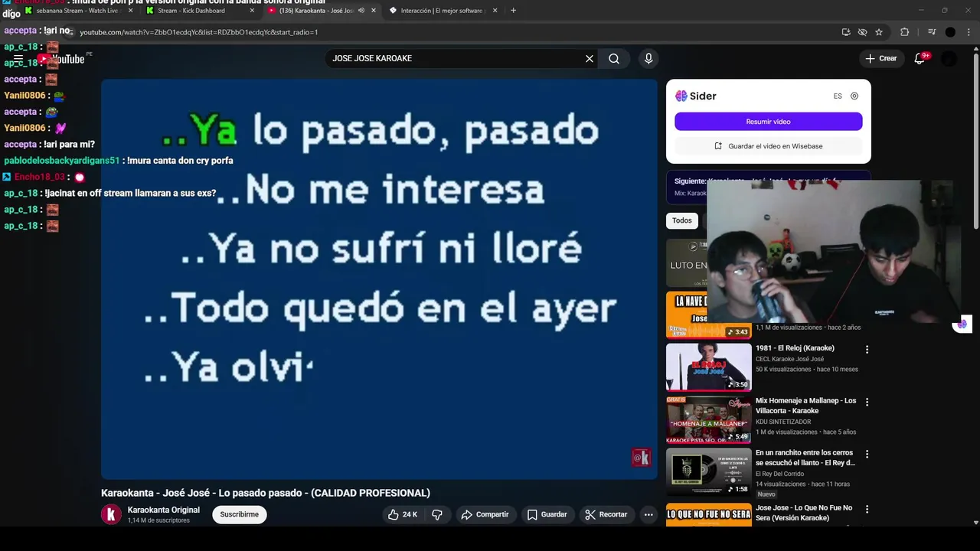The height and width of the screenshot is (551, 980).
Task: Open the Chrome three-dot menu
Action: pos(969,32)
